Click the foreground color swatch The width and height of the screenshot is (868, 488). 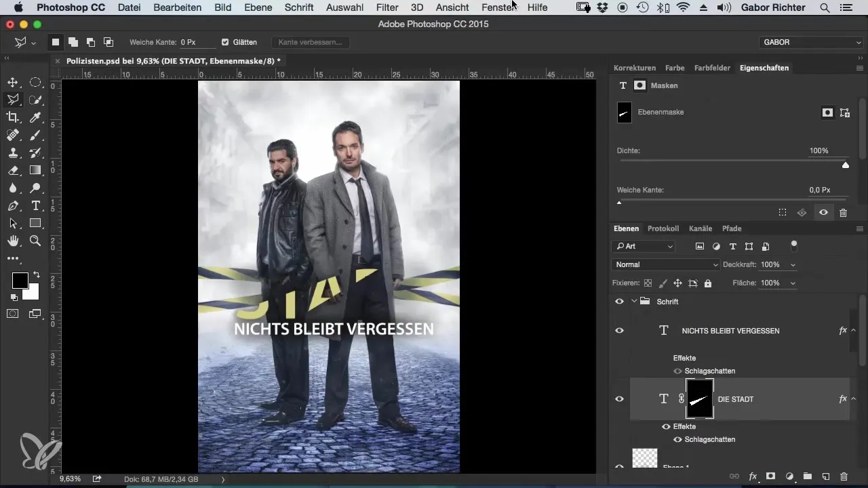pos(20,280)
